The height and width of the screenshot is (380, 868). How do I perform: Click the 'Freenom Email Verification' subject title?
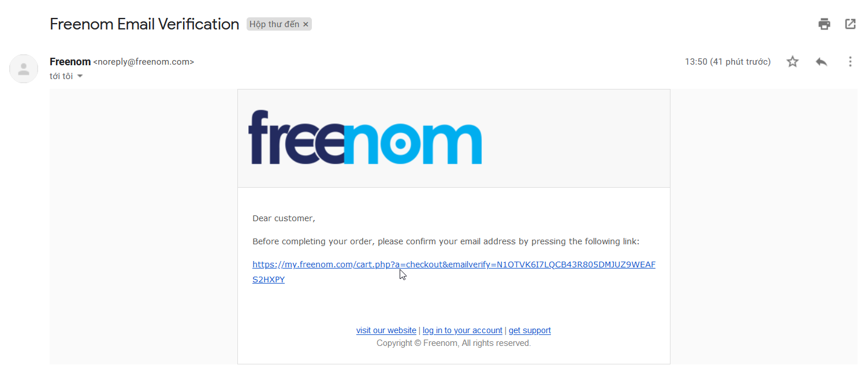coord(144,24)
